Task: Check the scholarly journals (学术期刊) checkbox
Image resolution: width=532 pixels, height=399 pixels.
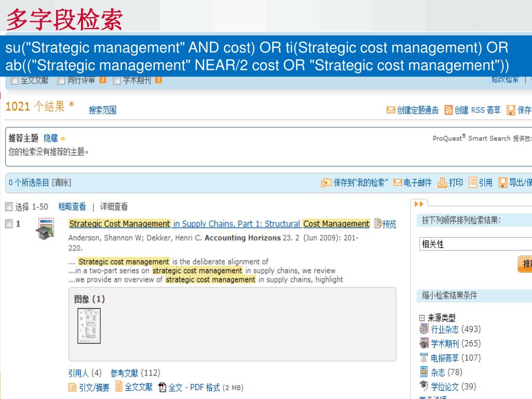Action: click(x=117, y=81)
